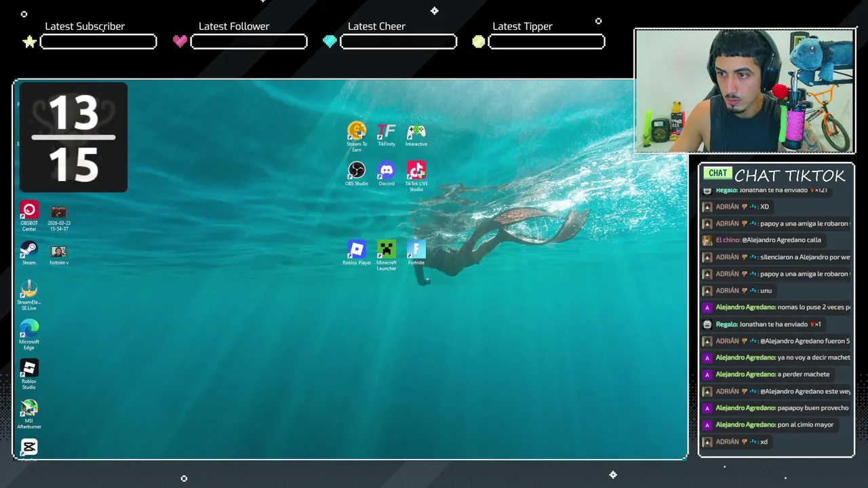Image resolution: width=868 pixels, height=488 pixels.
Task: Click the Latest Subscriber name bar
Action: 98,42
